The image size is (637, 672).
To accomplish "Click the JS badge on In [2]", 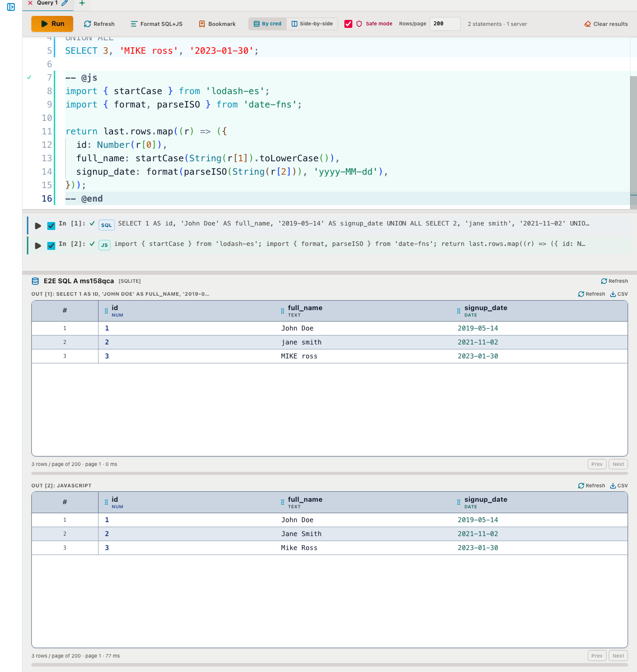I will click(x=105, y=245).
